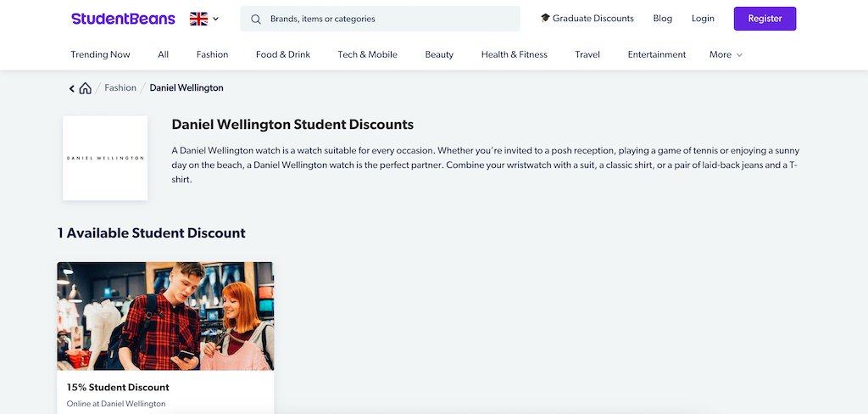Click the Daniel Wellington Student Discounts heading

[292, 124]
